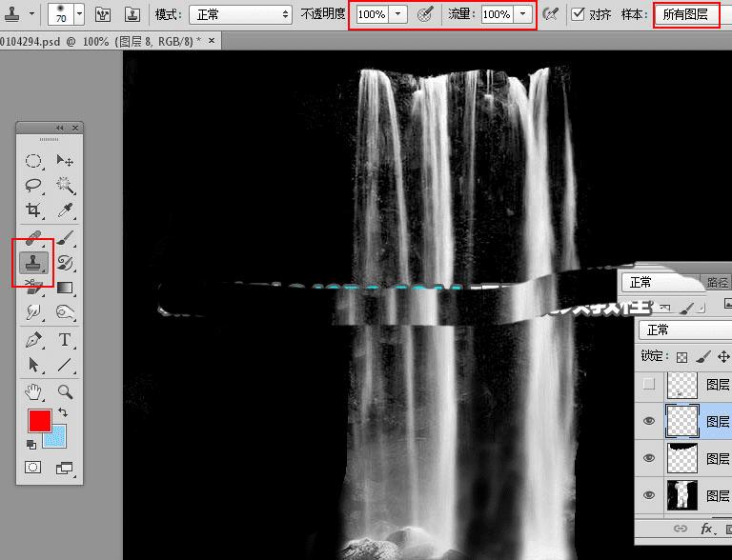Screen dimensions: 732x560
Task: Select the waterfall silhouette layer thumbnail
Action: 682,494
